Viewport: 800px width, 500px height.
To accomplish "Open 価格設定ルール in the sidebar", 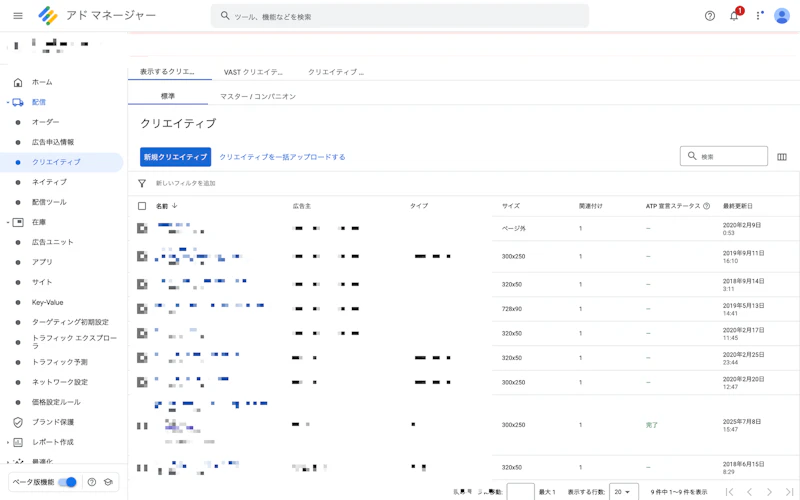I will 56,403.
